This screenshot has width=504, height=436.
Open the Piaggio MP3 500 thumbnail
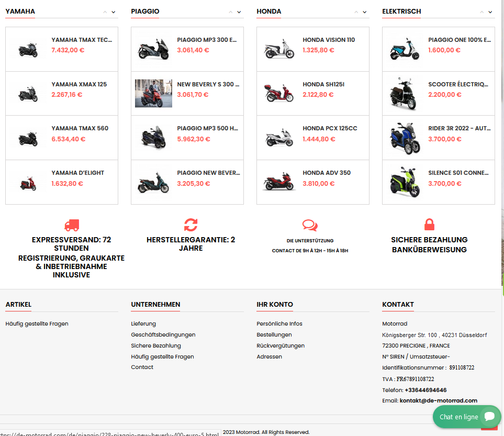click(153, 138)
